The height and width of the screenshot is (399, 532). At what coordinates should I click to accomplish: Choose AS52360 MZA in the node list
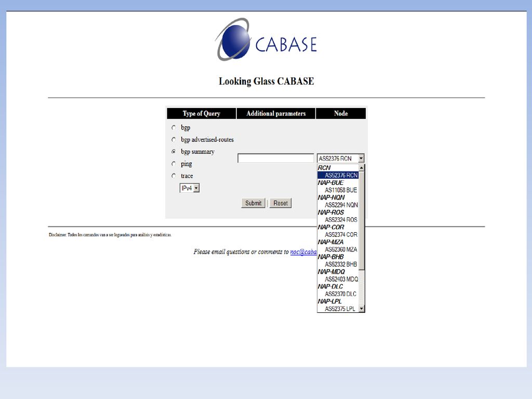coord(338,249)
